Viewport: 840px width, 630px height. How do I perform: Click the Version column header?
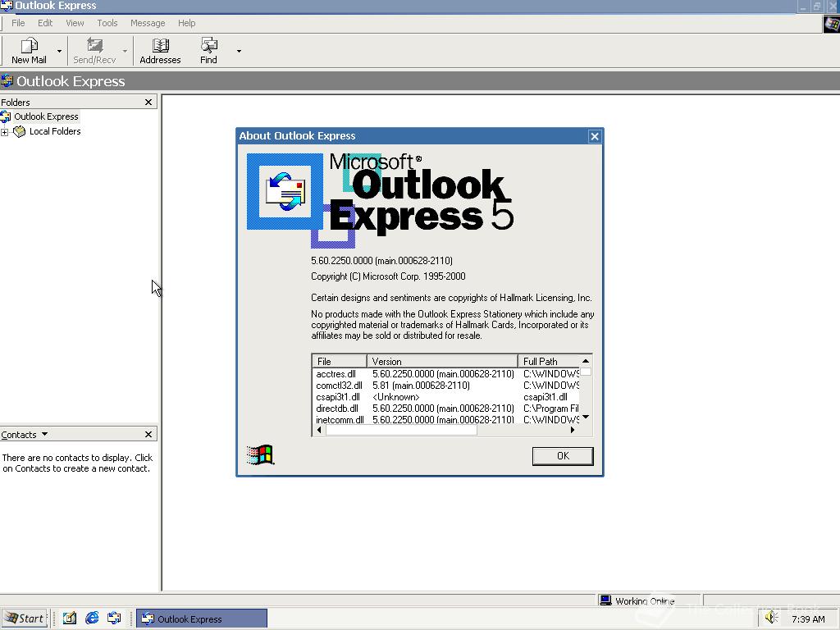[442, 361]
